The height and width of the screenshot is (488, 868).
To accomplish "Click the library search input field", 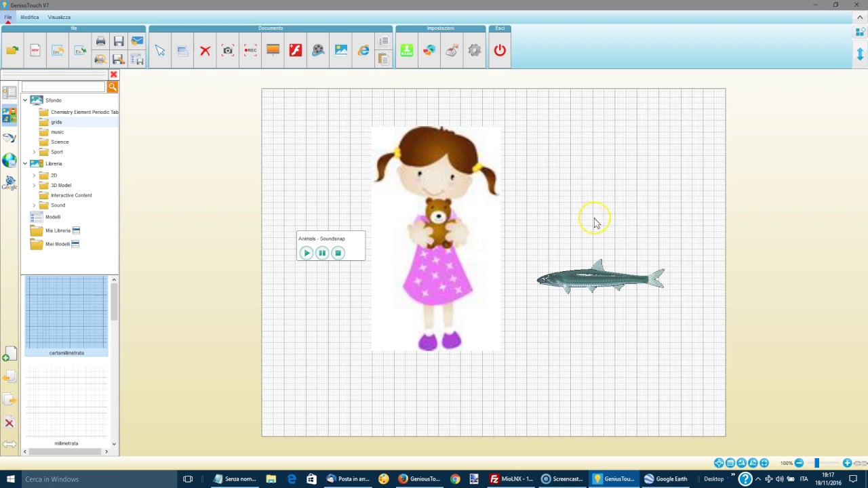I will pyautogui.click(x=63, y=87).
